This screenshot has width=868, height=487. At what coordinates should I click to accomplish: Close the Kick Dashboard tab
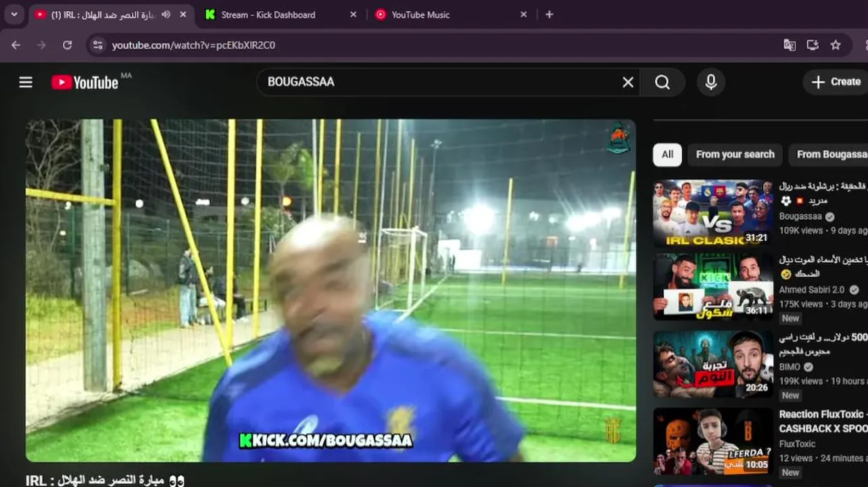pos(353,14)
